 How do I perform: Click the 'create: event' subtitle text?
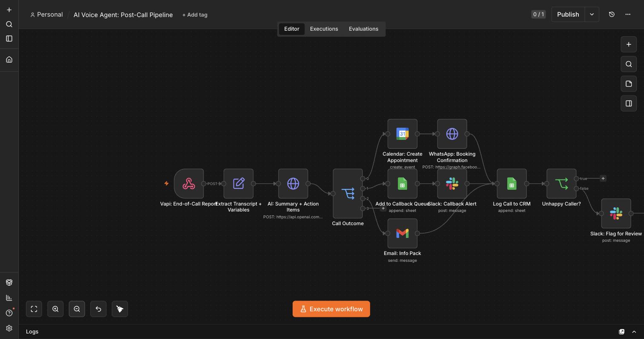(402, 167)
